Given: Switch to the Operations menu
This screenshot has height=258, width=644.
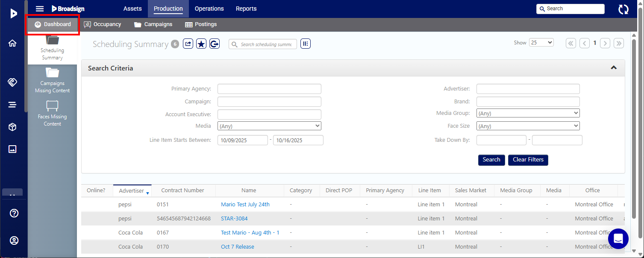Looking at the screenshot, I should click(x=209, y=9).
